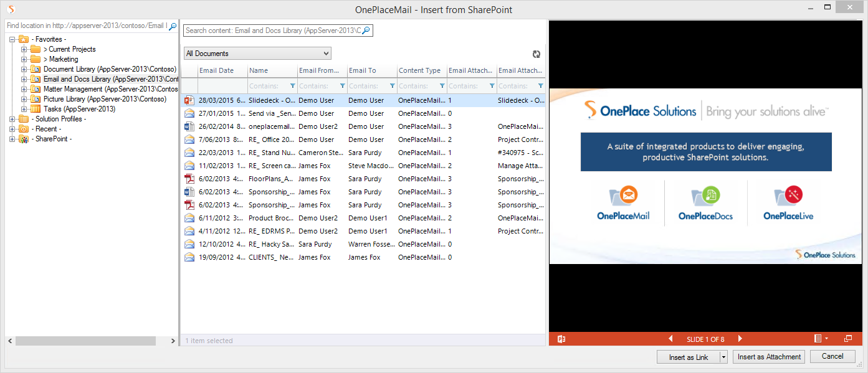Sort by the Email From column header
868x373 pixels.
click(322, 70)
